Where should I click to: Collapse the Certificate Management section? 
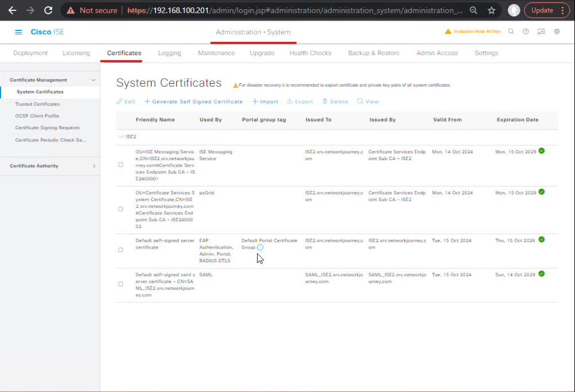click(93, 80)
